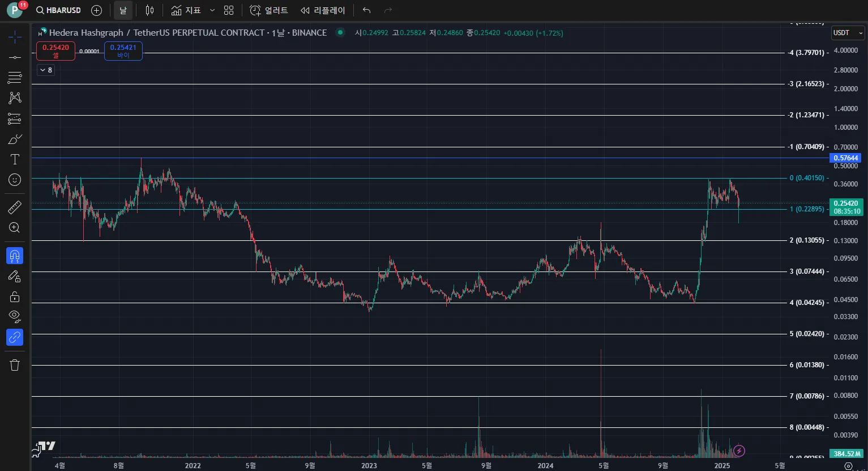
Task: Open the Indicators (지표) dialog
Action: coord(186,10)
